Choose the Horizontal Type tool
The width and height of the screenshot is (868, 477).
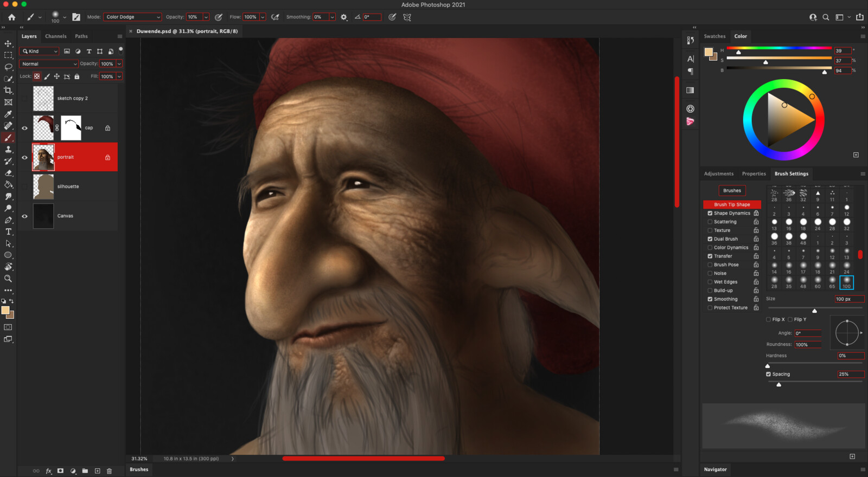click(x=8, y=232)
